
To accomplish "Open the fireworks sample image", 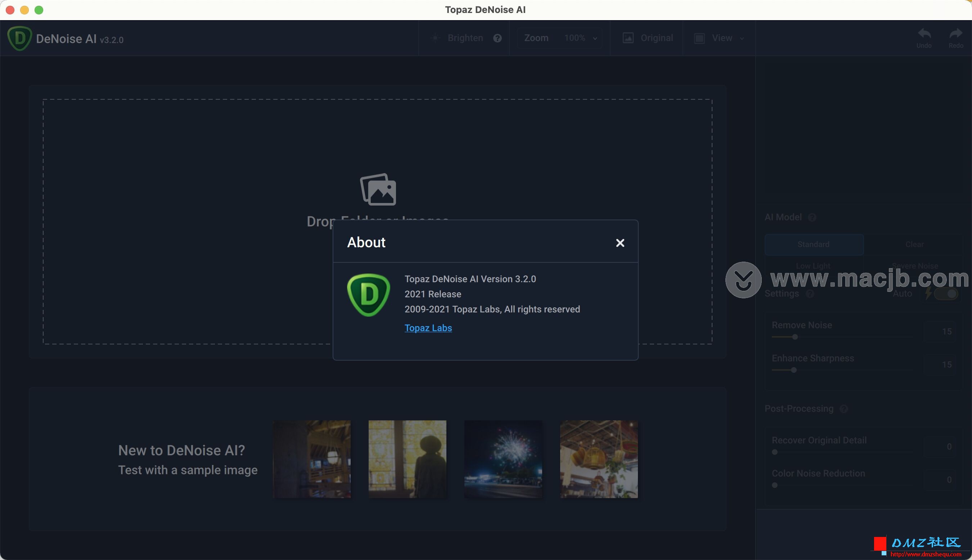I will point(503,459).
